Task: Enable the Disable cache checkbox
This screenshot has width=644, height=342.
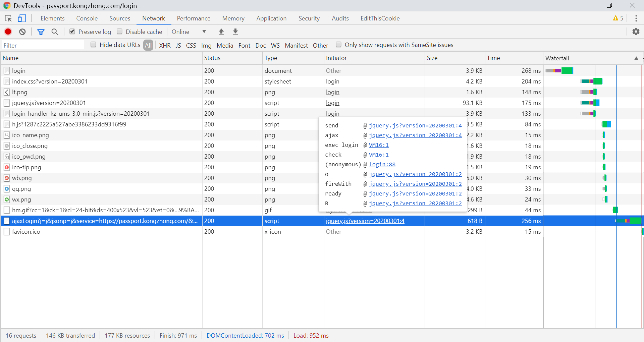Action: (119, 32)
